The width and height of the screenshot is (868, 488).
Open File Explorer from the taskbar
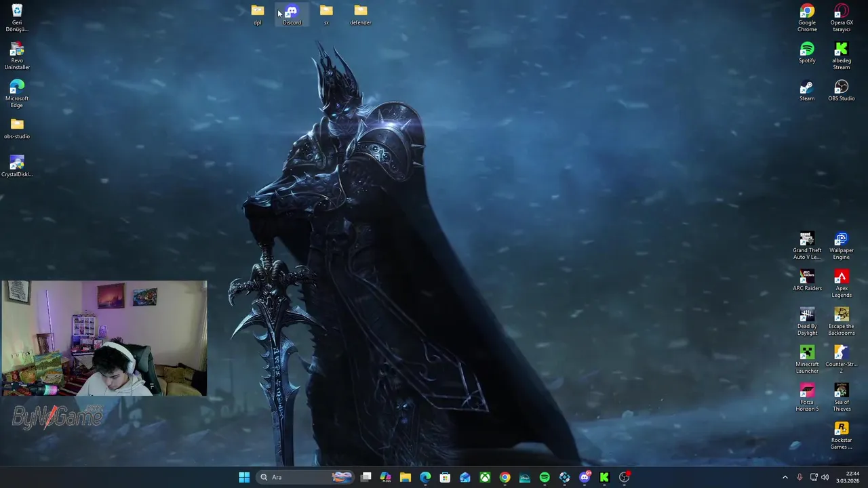tap(406, 477)
